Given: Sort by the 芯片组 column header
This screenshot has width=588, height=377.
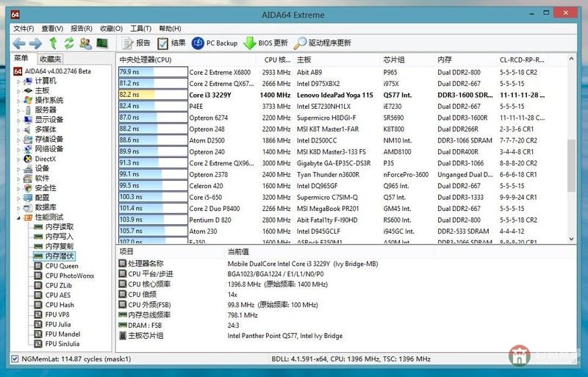Looking at the screenshot, I should pos(407,60).
